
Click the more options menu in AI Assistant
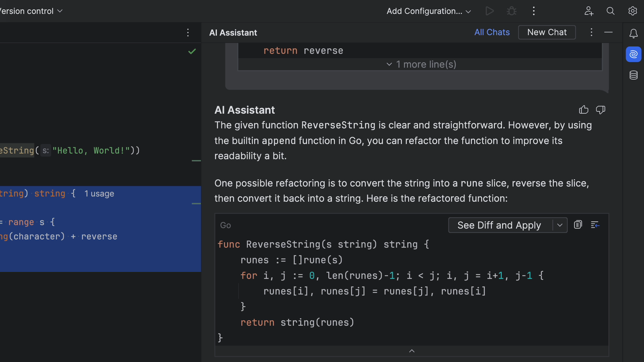pyautogui.click(x=591, y=32)
